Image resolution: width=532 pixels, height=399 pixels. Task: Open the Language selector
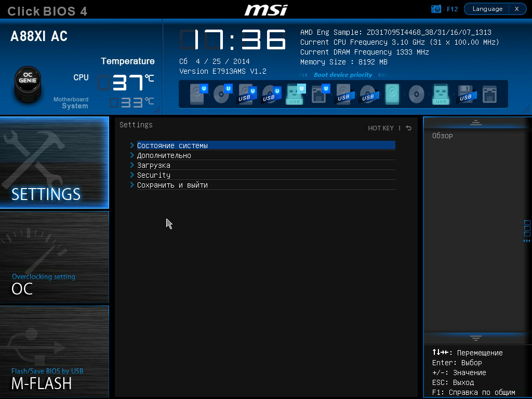tap(487, 9)
